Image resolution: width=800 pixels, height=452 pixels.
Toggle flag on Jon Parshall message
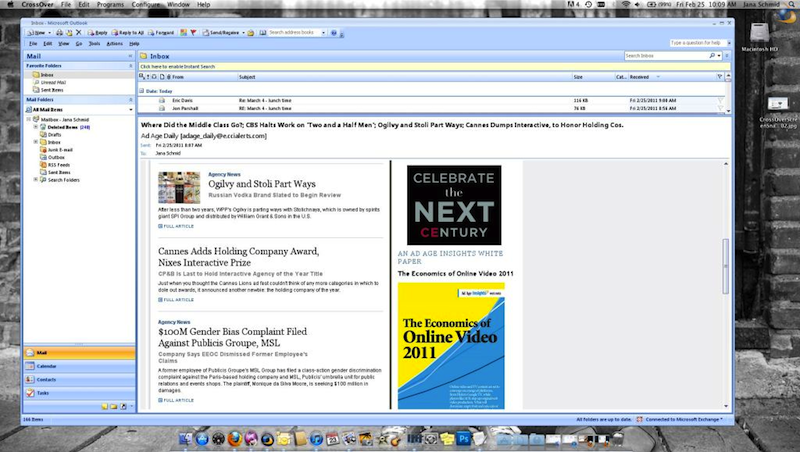pyautogui.click(x=721, y=108)
